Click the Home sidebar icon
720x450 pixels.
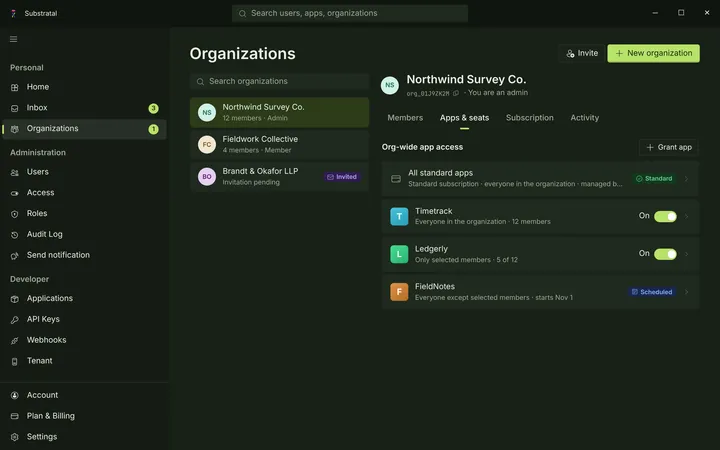(x=15, y=87)
